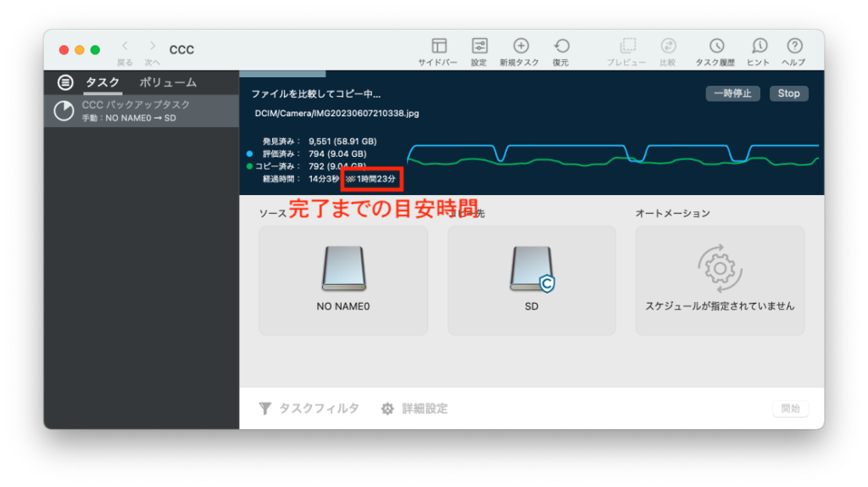Click the ファイルを比較してコピー中 status text

[x=315, y=94]
